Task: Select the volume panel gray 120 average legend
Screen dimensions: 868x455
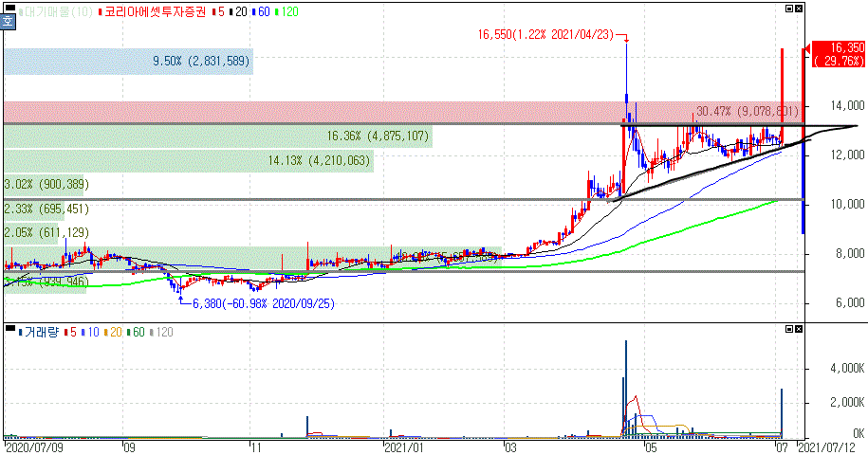Action: point(161,333)
